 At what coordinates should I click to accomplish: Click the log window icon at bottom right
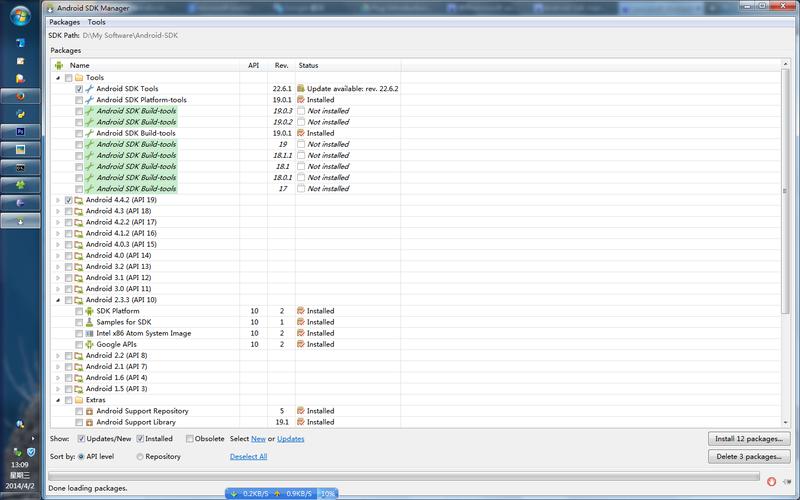pyautogui.click(x=787, y=481)
